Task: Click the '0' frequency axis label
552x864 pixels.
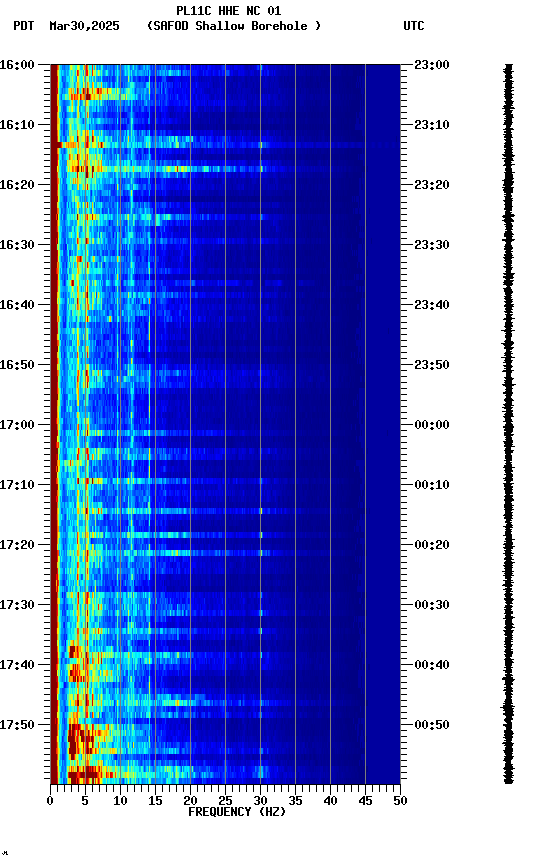Action: [50, 801]
